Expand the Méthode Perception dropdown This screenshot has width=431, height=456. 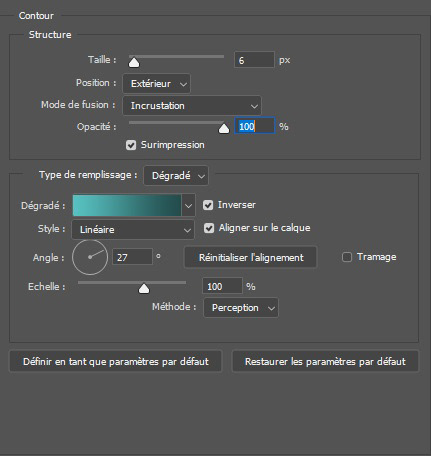[x=241, y=307]
